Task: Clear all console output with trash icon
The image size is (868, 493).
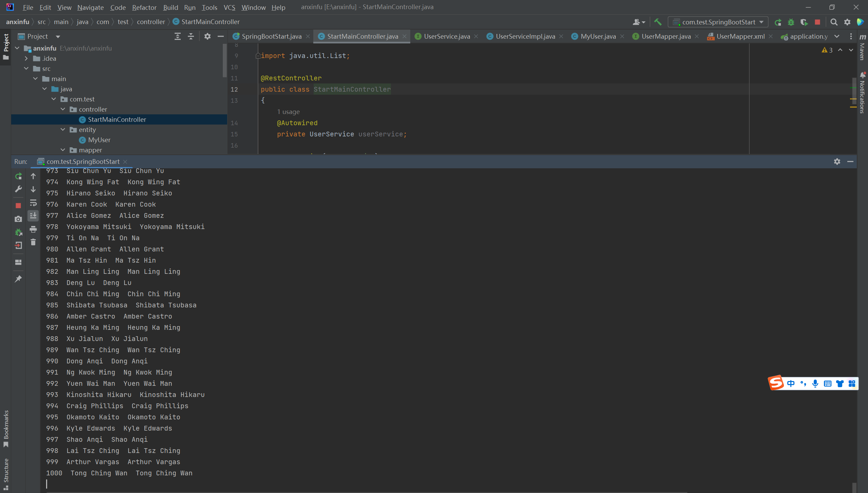Action: click(x=33, y=242)
